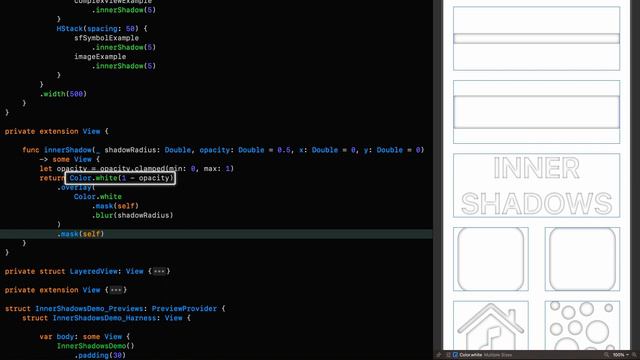The image size is (640, 360).
Task: Expand the folded LayeredView struct body
Action: (159, 271)
